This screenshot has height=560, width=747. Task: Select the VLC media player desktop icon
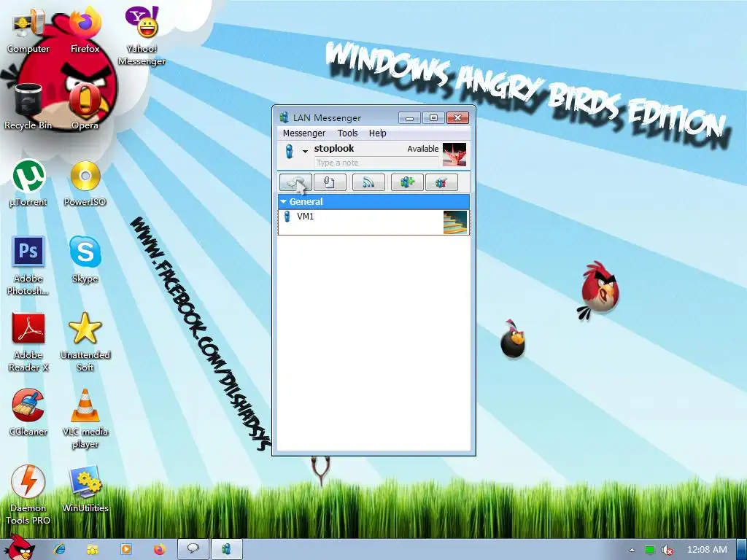tap(85, 419)
